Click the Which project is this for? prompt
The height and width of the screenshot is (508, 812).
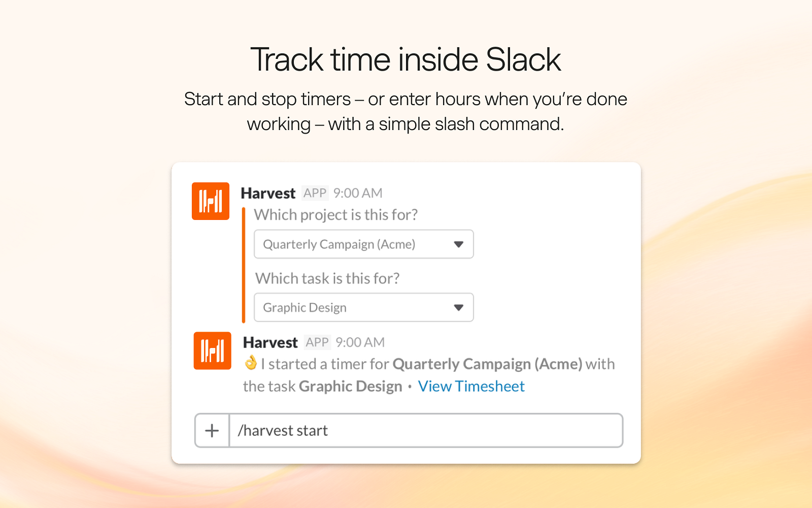[336, 214]
